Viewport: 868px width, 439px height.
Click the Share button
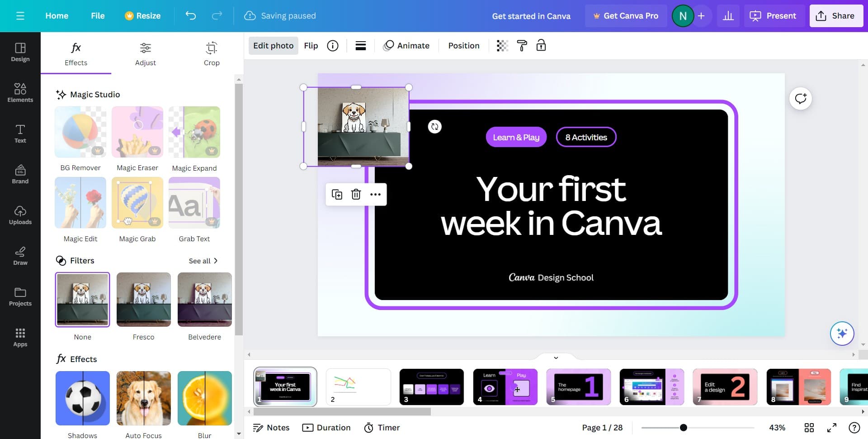tap(836, 16)
